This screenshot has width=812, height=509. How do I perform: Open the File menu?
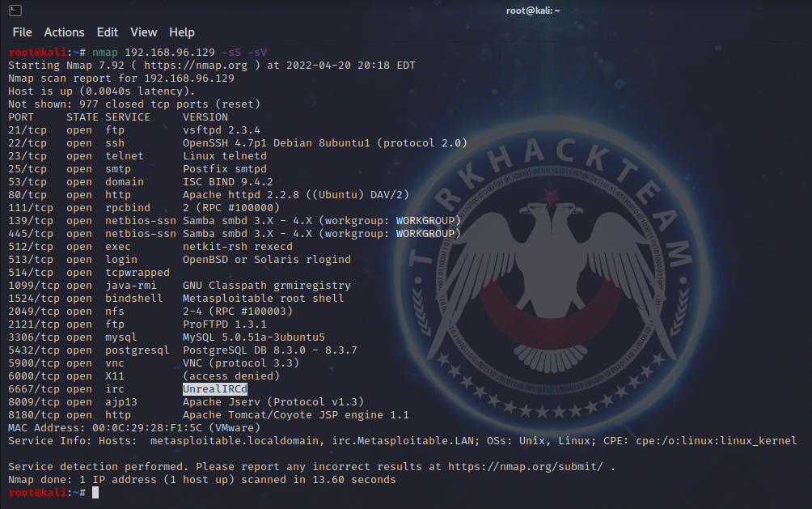(23, 32)
